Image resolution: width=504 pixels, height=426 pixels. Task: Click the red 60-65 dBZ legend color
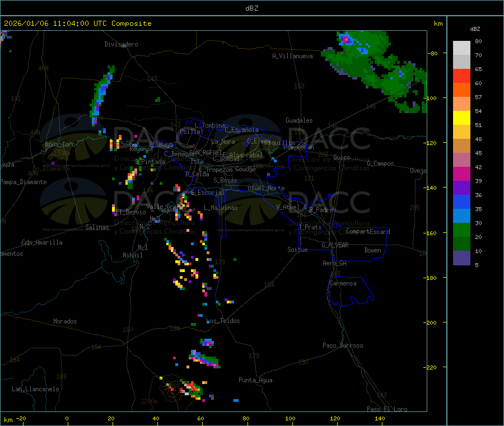[x=461, y=76]
